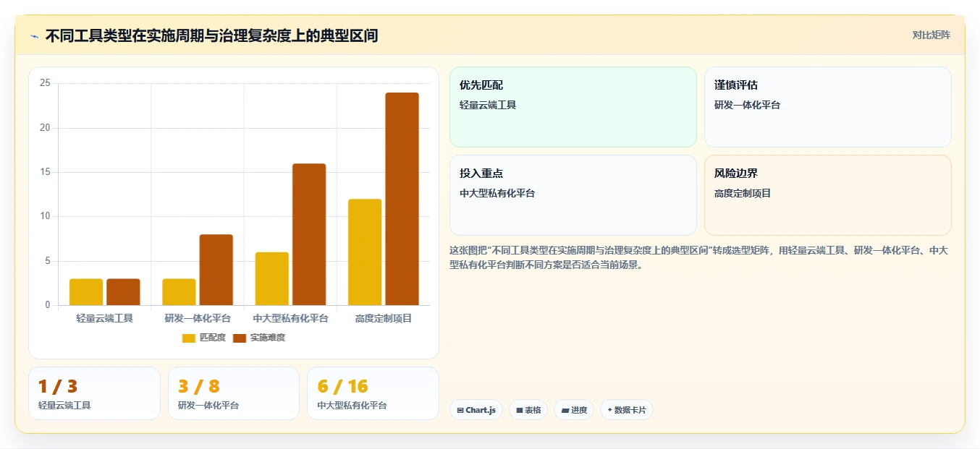980x449 pixels.
Task: Select the 投入重点 matrix card
Action: 573,195
